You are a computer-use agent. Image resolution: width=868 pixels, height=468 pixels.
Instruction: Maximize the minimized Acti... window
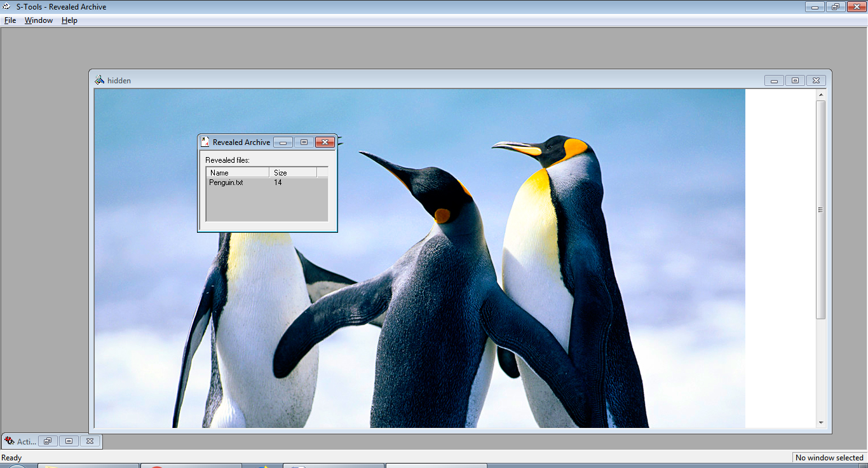click(69, 441)
